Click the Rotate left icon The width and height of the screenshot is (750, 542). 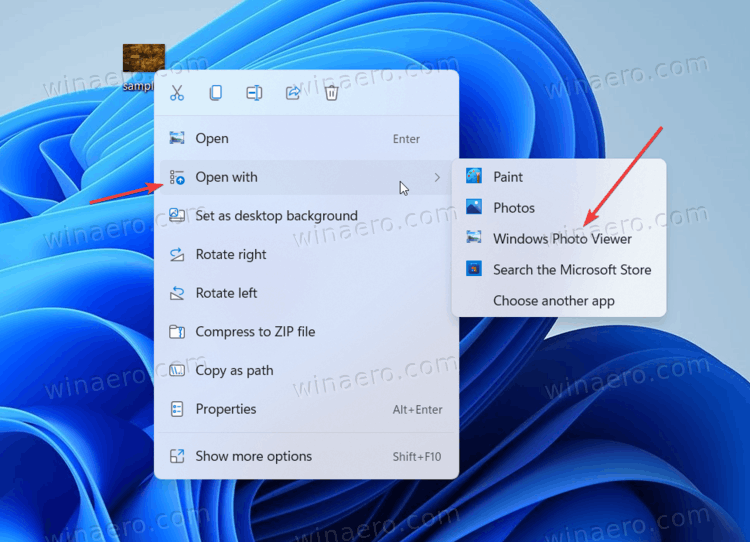pyautogui.click(x=177, y=293)
